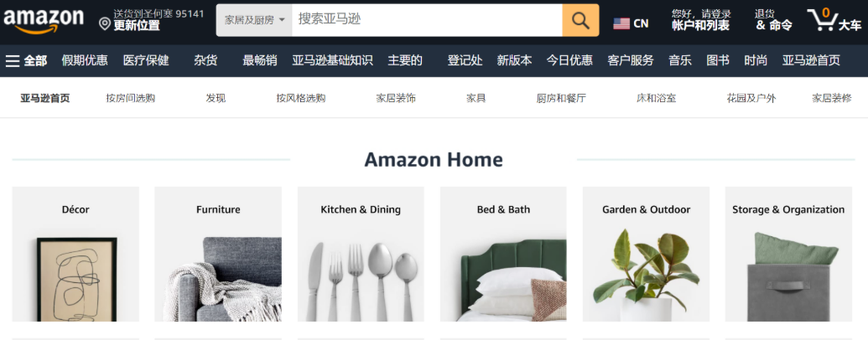Open the Décor category card
The width and height of the screenshot is (868, 340).
(75, 254)
